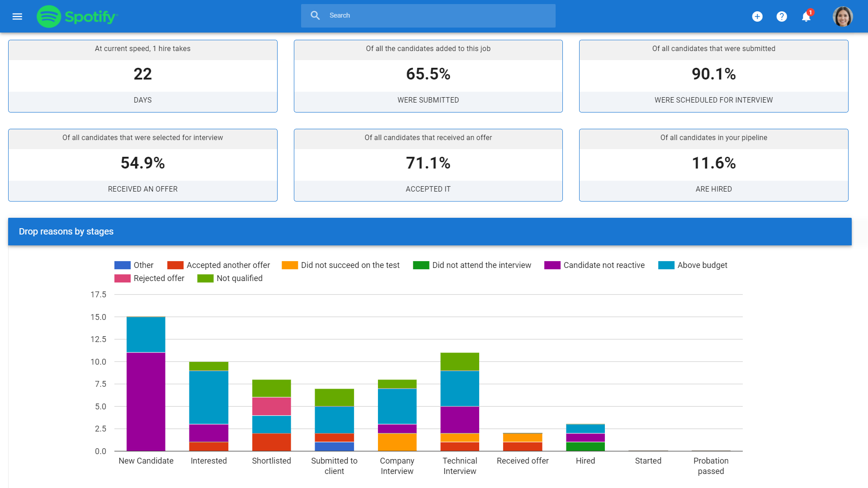The width and height of the screenshot is (868, 488).
Task: Toggle the Above budget legend entry
Action: [693, 265]
